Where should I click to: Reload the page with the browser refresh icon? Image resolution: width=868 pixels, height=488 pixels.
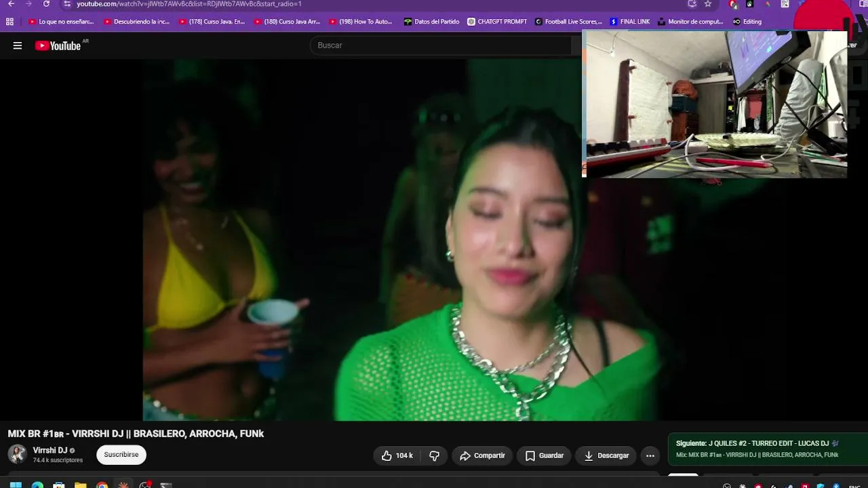pos(46,4)
